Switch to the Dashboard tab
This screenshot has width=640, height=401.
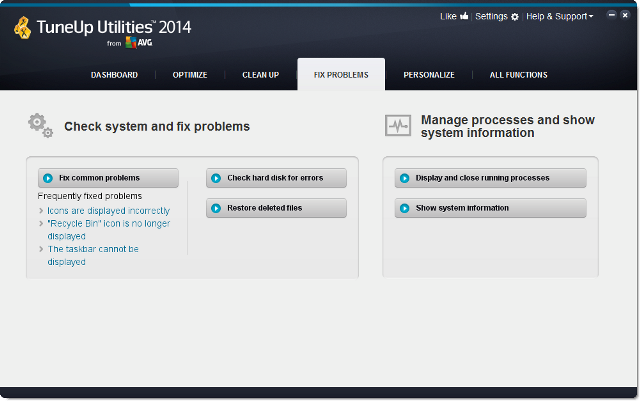(114, 75)
